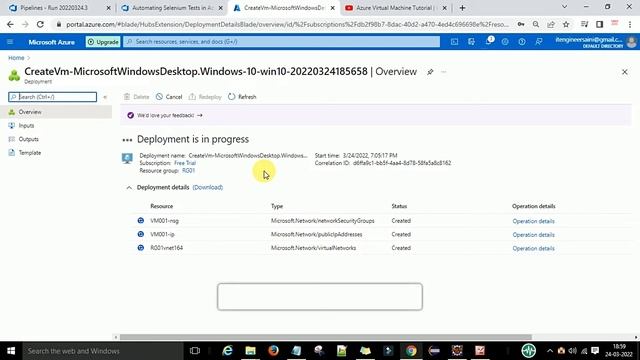Open File Explorer from the taskbar
Screen dimensions: 640x360
250,351
